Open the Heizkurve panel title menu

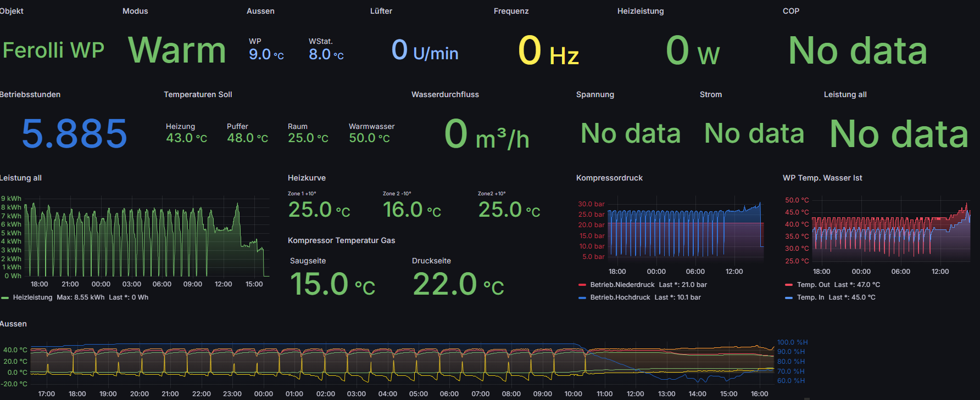point(307,178)
